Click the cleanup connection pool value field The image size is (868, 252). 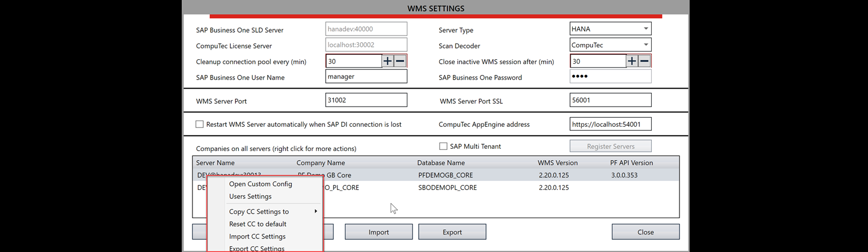click(x=354, y=61)
